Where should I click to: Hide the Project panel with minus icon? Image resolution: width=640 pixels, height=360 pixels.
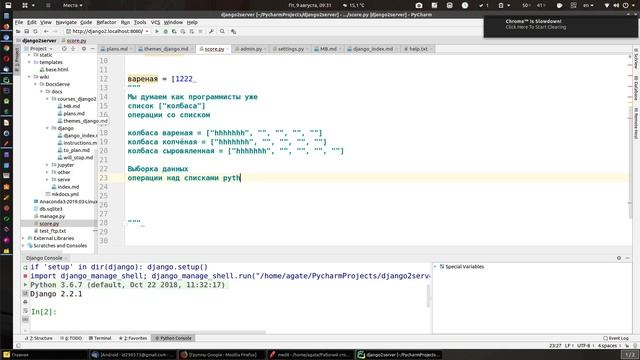coord(92,49)
